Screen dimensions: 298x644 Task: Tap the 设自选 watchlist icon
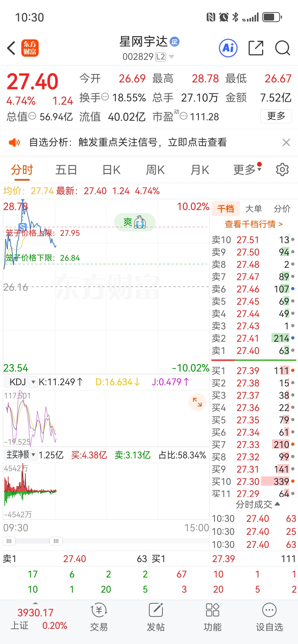point(269,617)
